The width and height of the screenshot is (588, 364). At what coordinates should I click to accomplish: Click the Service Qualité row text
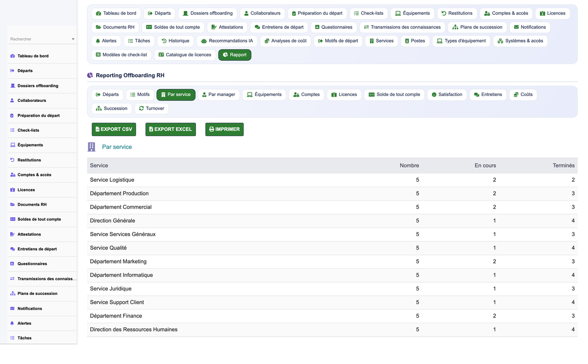coord(108,248)
